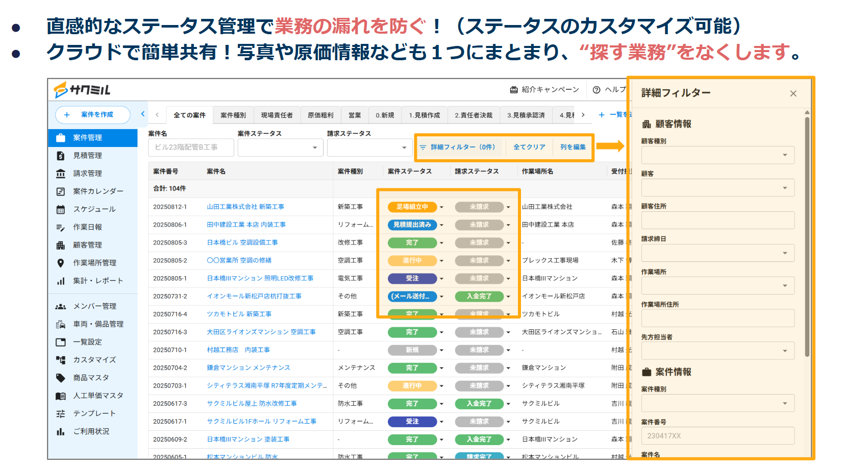The height and width of the screenshot is (464, 868).
Task: Click the 案件番号 input field in filter panel
Action: 717,436
